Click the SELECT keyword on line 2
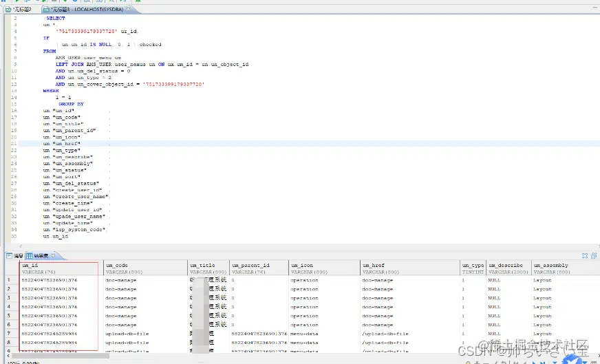Viewport: 600px width, 364px height. (x=56, y=18)
